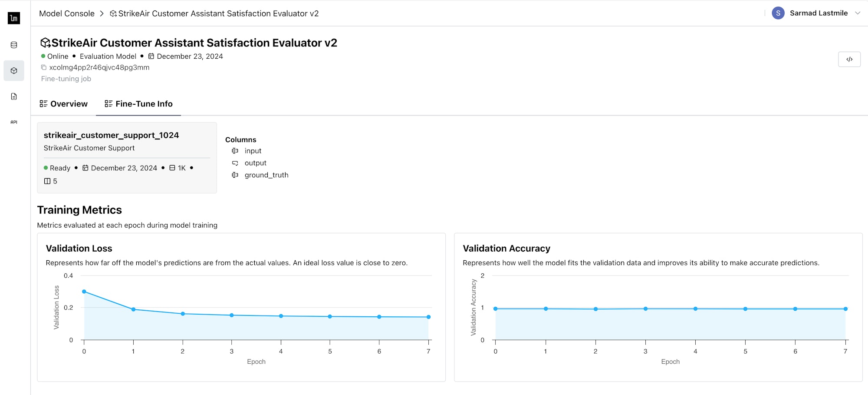Click the columns icon beside 5
The height and width of the screenshot is (395, 868).
(x=47, y=181)
